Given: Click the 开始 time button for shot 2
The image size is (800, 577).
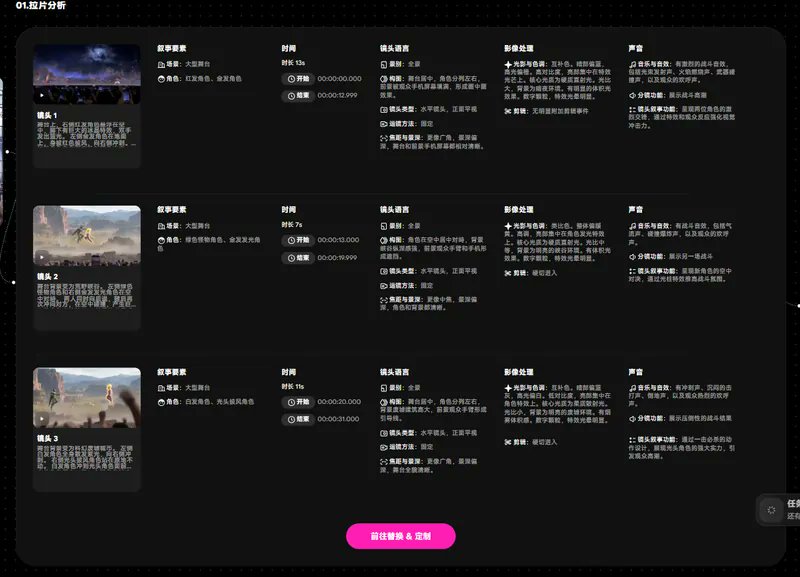Looking at the screenshot, I should tap(298, 240).
